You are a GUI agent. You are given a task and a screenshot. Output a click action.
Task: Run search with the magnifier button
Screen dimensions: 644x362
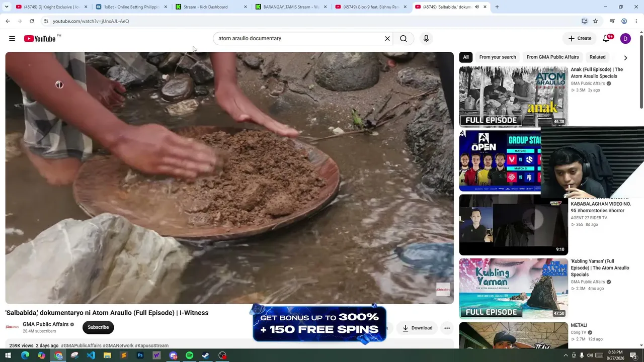[x=404, y=39]
